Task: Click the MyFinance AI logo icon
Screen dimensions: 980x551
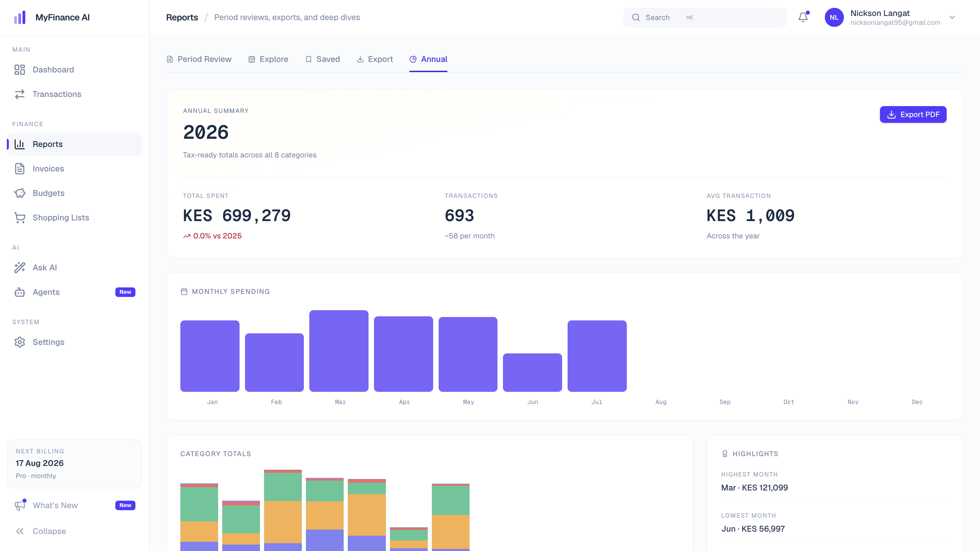Action: click(20, 17)
